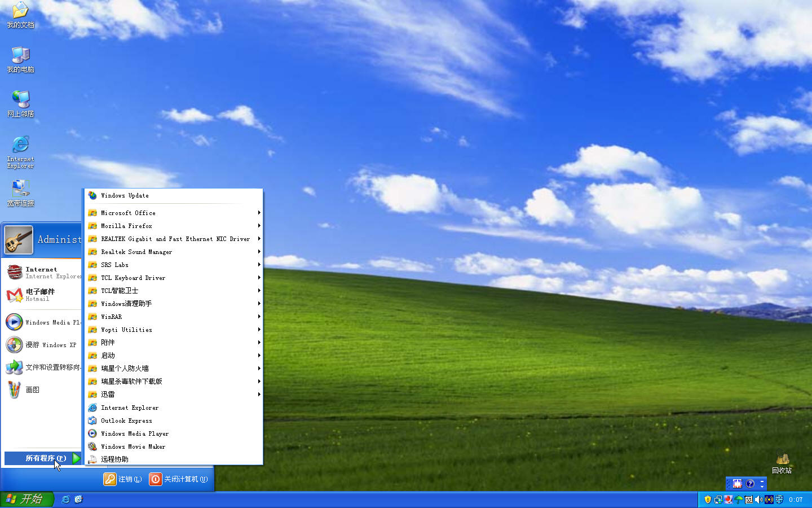This screenshot has width=812, height=508.
Task: Open 文件和设置转移向导 wizard
Action: (x=43, y=367)
